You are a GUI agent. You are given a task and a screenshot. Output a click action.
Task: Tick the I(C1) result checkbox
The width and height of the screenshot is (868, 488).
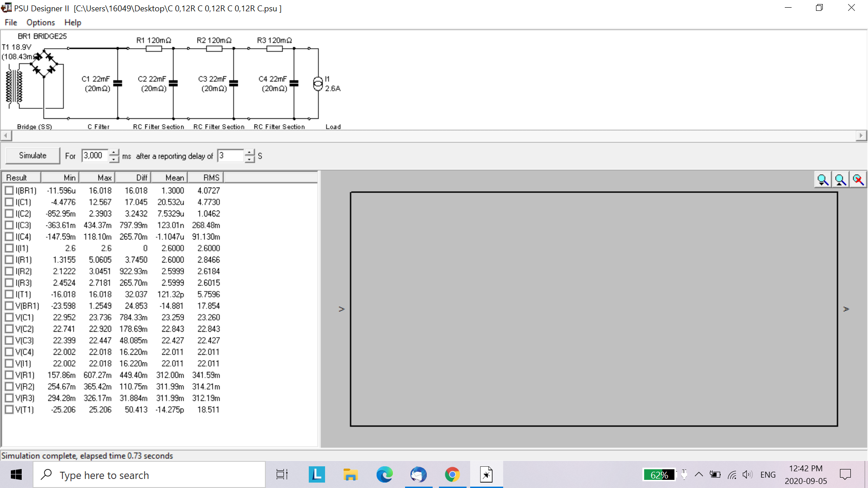point(9,202)
